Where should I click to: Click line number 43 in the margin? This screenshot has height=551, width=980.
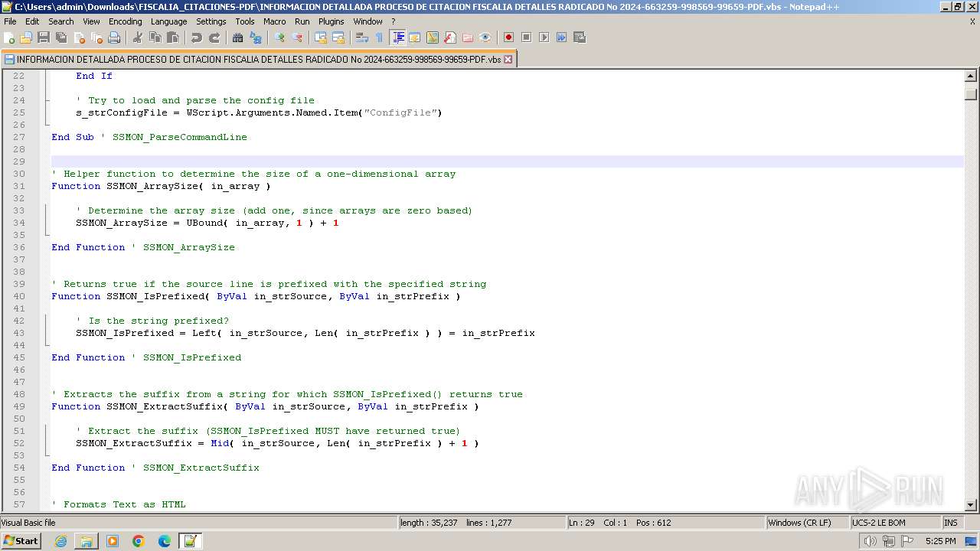coord(18,333)
